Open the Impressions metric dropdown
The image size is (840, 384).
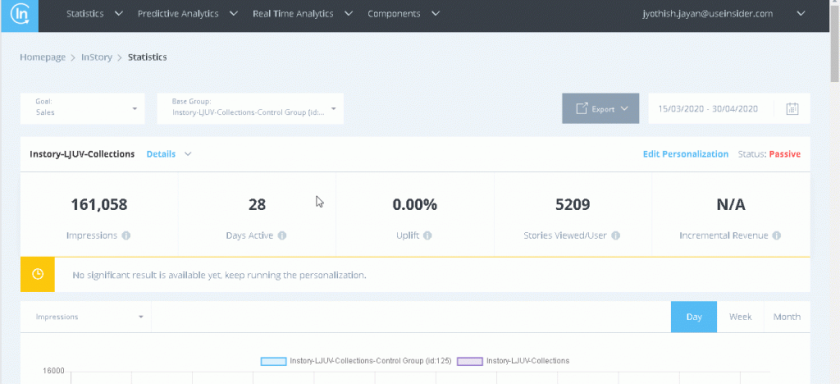[x=86, y=317]
